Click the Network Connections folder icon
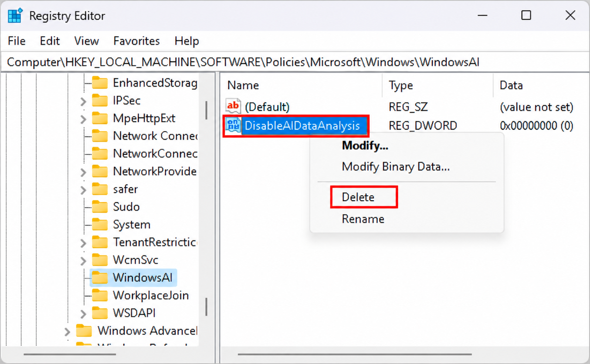 click(x=100, y=136)
